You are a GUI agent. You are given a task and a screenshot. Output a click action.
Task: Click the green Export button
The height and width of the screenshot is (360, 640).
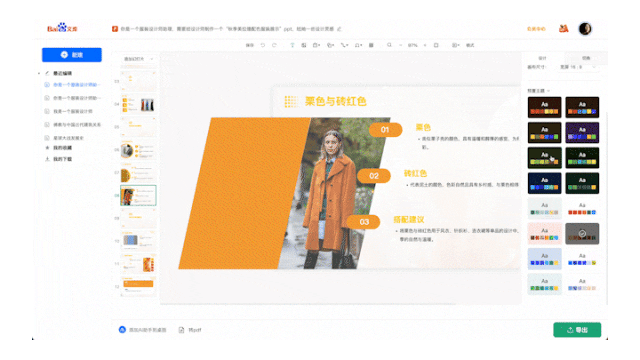577,330
